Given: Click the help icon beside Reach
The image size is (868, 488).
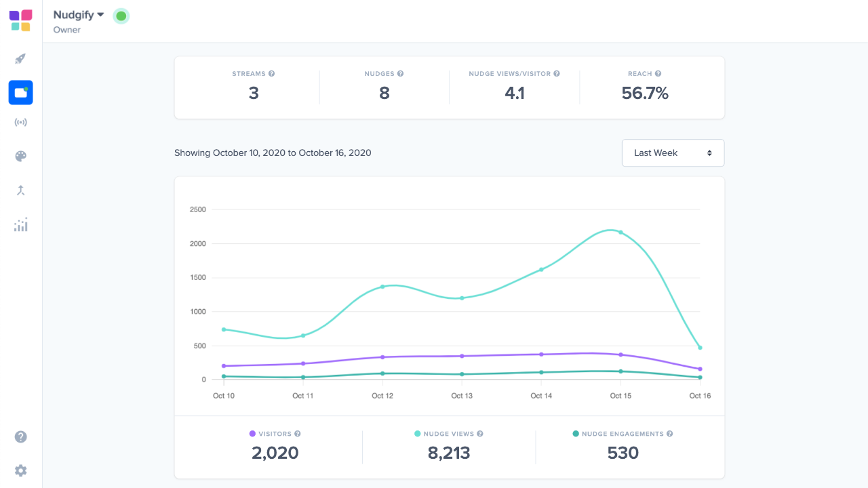Looking at the screenshot, I should click(658, 74).
